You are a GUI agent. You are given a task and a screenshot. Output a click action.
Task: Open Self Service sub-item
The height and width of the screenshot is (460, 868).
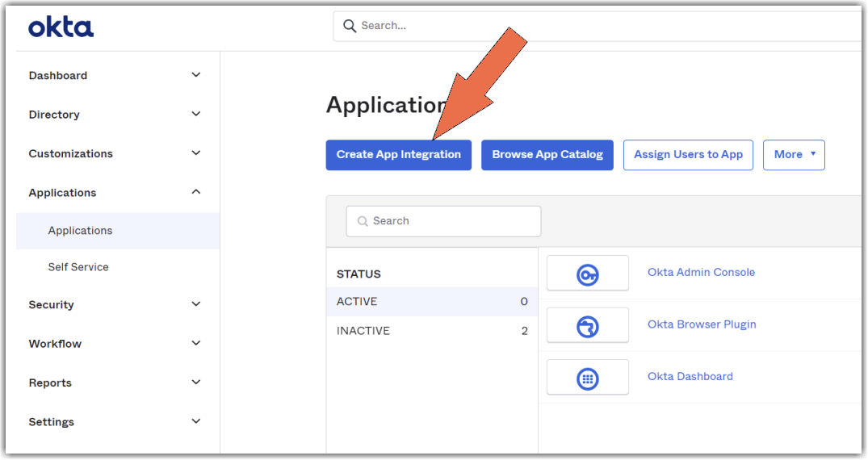[78, 267]
